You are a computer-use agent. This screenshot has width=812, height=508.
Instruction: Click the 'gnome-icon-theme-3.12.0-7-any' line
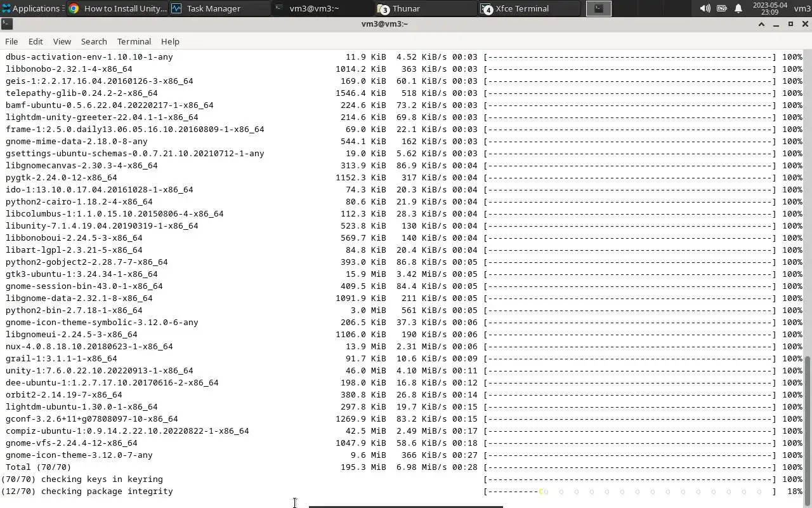tap(79, 455)
